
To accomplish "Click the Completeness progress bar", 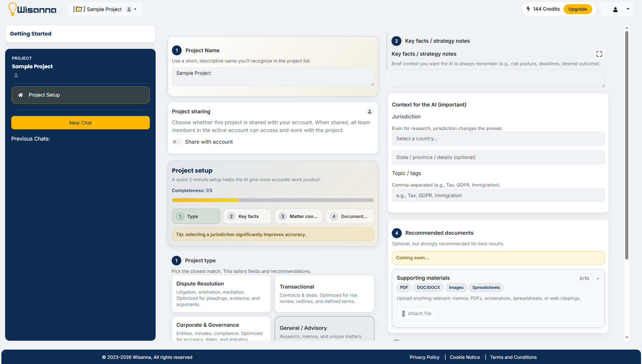I will point(273,200).
